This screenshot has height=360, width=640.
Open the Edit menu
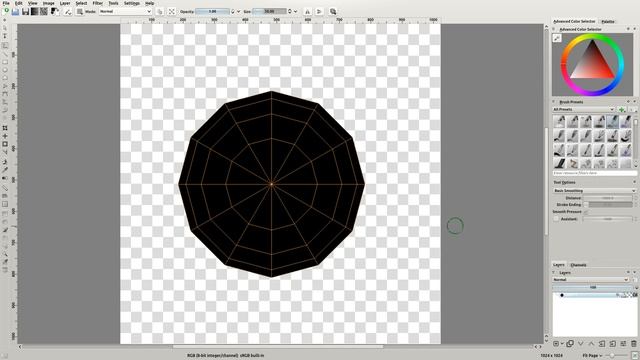point(19,3)
